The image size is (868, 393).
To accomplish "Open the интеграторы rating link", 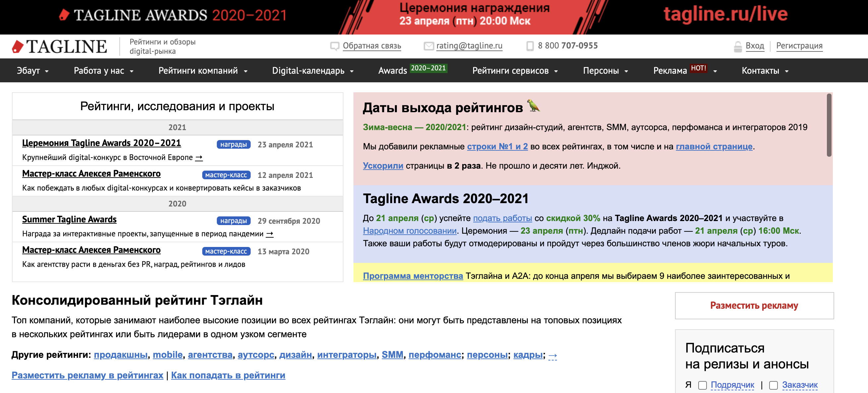I will 347,355.
